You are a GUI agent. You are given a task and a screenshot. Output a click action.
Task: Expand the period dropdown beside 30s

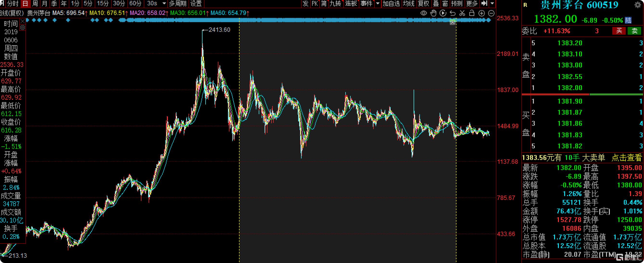click(x=164, y=4)
